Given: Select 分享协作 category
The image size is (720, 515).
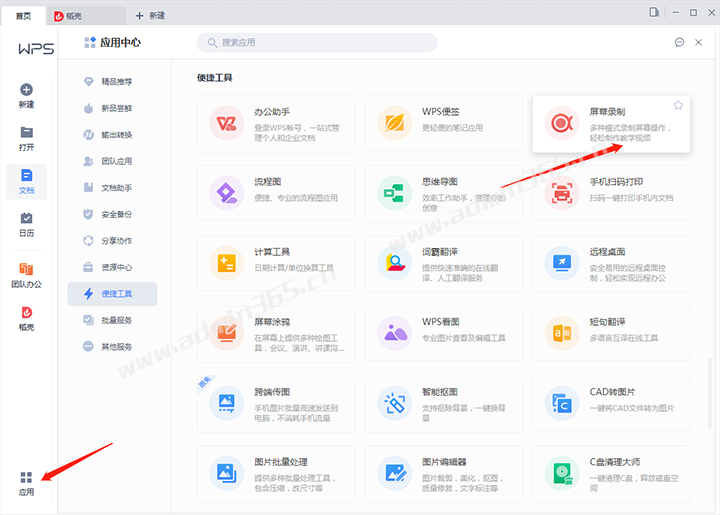Looking at the screenshot, I should [x=112, y=241].
